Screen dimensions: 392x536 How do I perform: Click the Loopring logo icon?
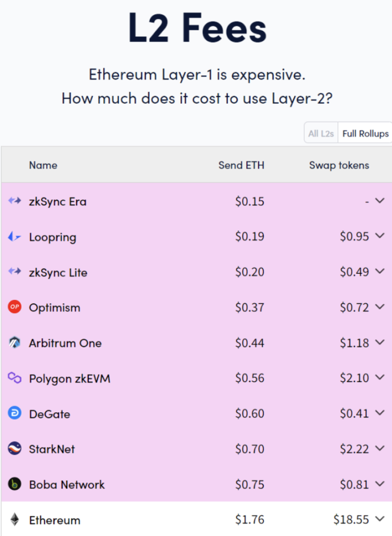click(14, 237)
